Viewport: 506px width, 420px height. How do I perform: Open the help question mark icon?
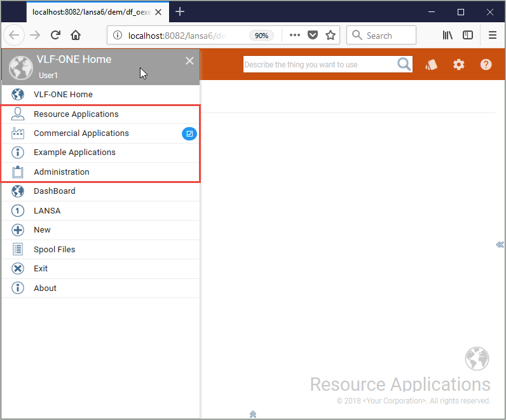tap(486, 65)
